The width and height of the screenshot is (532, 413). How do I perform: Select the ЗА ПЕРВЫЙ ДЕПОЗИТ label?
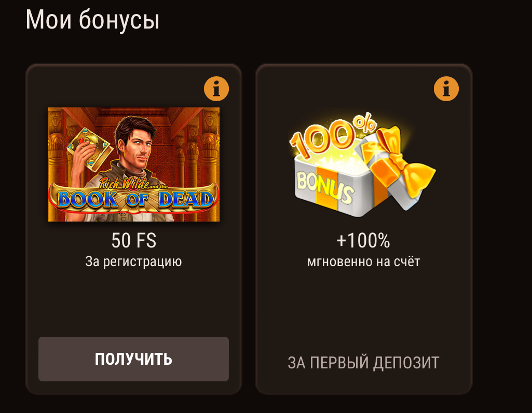click(x=363, y=363)
